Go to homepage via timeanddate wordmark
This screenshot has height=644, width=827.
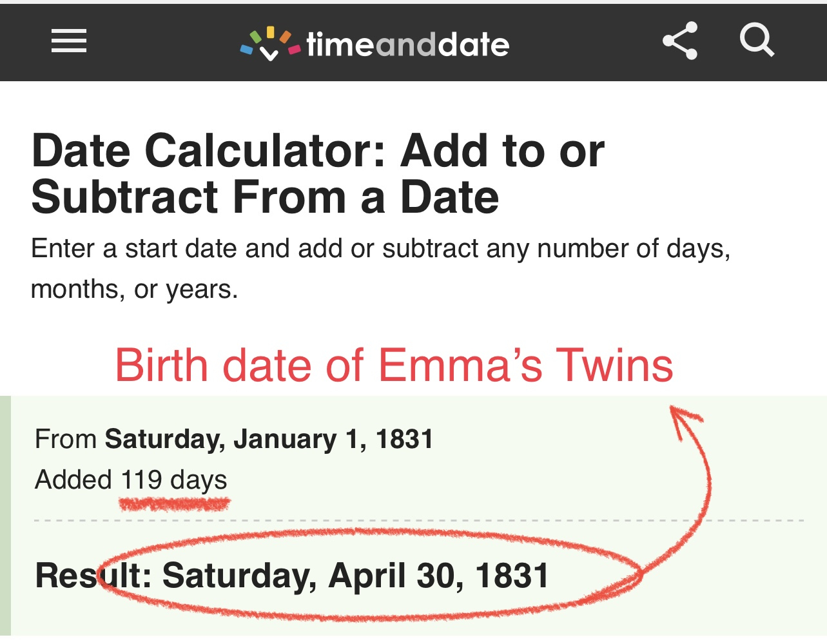coord(407,44)
